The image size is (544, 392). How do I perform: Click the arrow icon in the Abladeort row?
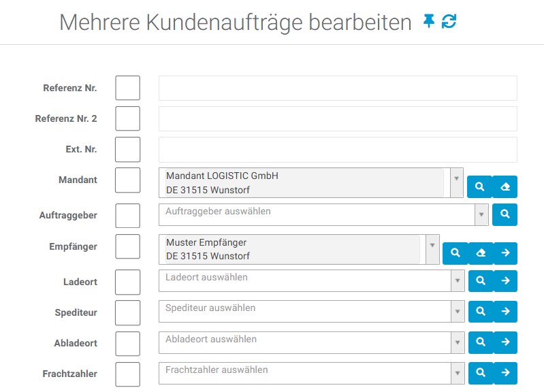click(505, 342)
